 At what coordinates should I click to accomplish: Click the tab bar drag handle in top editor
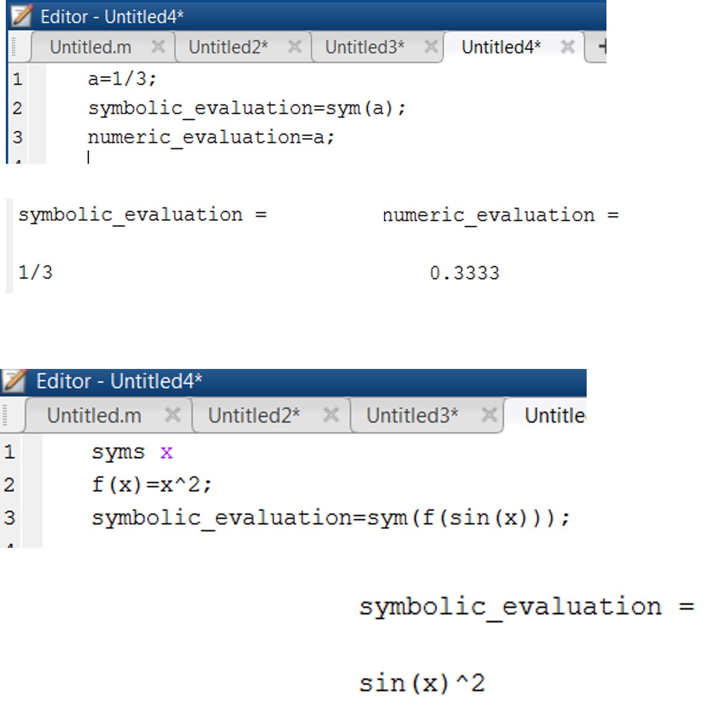13,47
